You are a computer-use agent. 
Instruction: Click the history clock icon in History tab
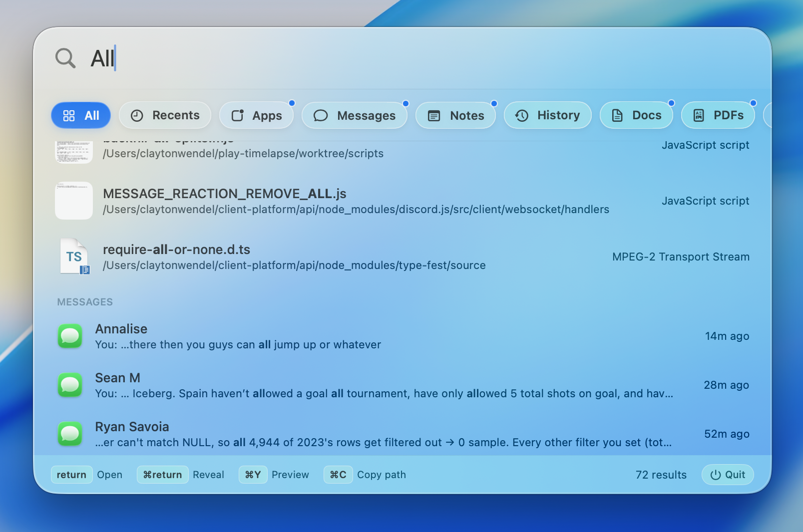(x=522, y=116)
